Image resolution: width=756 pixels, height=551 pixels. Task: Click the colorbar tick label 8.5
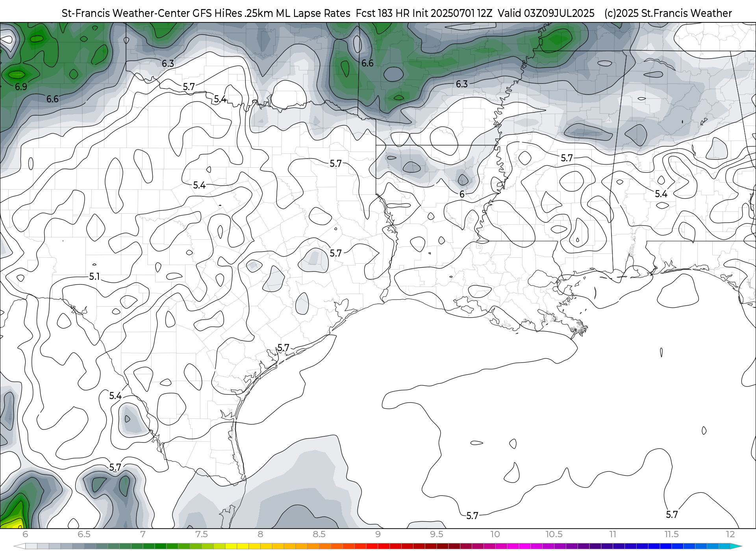(319, 534)
